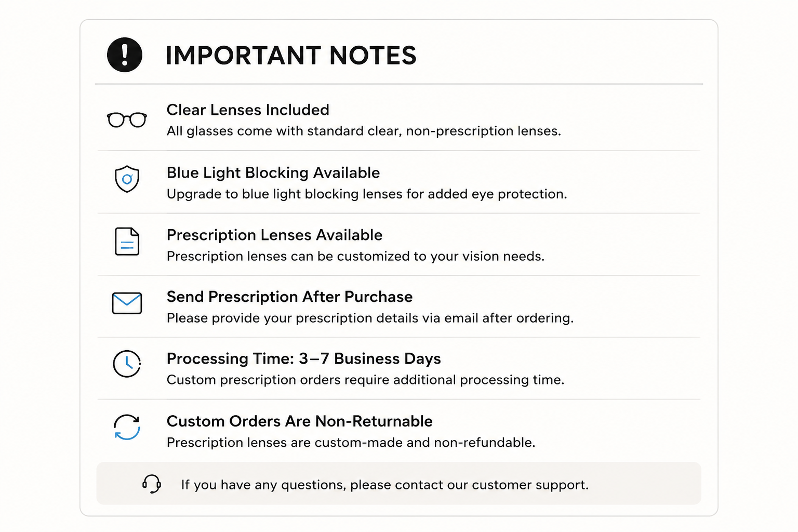This screenshot has width=798, height=532.
Task: Click the prescription details via email text
Action: point(370,318)
